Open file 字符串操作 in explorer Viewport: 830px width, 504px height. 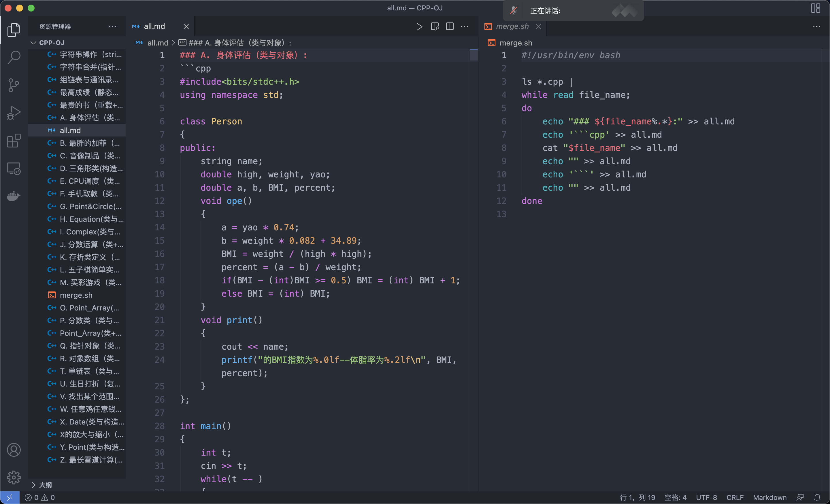coord(76,54)
